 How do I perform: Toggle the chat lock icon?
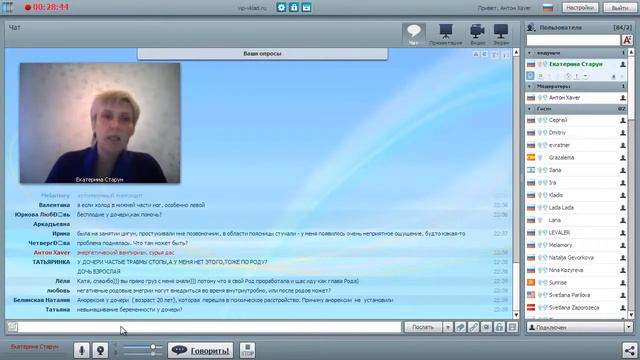[499, 327]
